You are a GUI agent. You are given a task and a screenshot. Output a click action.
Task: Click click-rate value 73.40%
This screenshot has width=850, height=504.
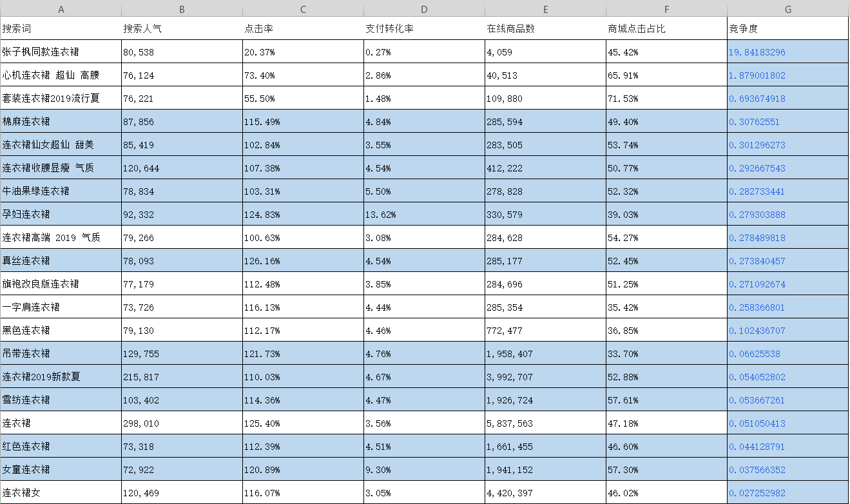pos(303,75)
